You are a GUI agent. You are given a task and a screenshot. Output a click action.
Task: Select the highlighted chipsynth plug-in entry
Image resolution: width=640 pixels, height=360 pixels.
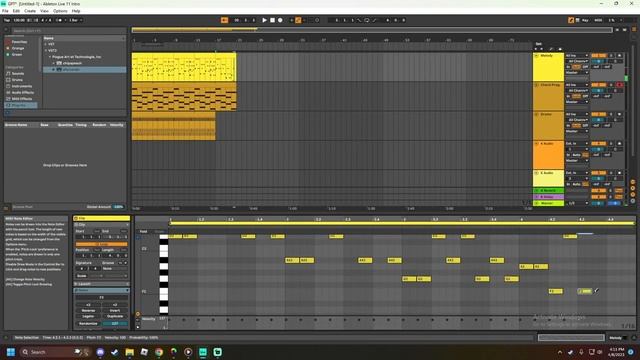click(x=84, y=70)
